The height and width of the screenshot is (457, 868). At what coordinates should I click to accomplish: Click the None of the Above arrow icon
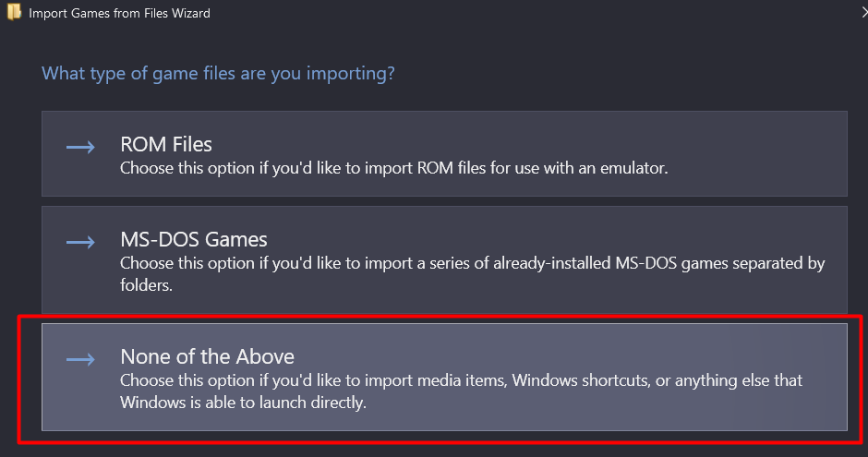point(80,359)
